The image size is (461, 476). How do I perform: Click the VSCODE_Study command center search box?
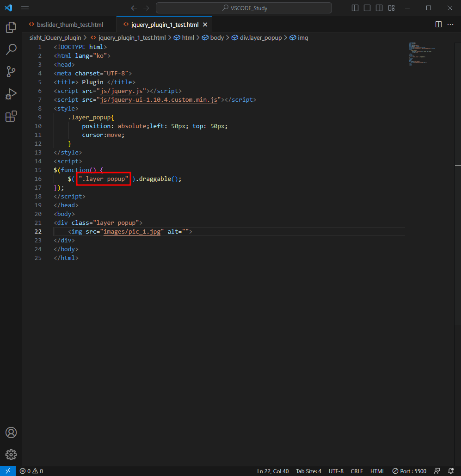click(244, 8)
